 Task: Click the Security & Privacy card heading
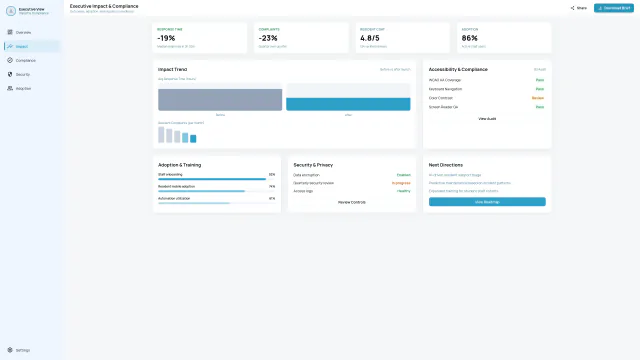pos(313,165)
